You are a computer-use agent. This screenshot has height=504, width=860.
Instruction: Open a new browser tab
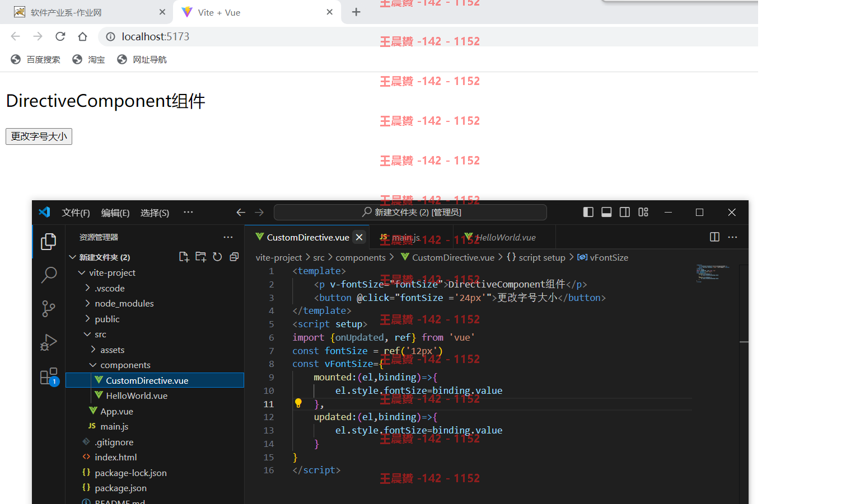(356, 12)
